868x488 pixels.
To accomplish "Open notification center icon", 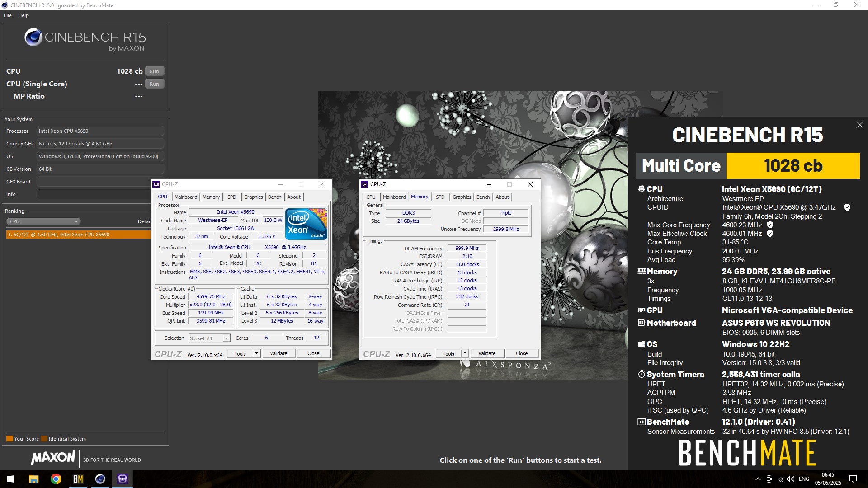I will [853, 479].
